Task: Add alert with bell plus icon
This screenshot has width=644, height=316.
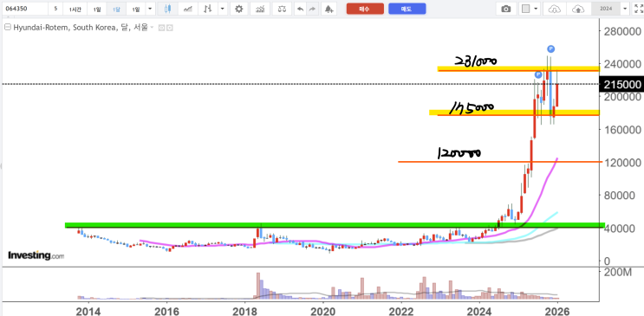Action: point(329,9)
